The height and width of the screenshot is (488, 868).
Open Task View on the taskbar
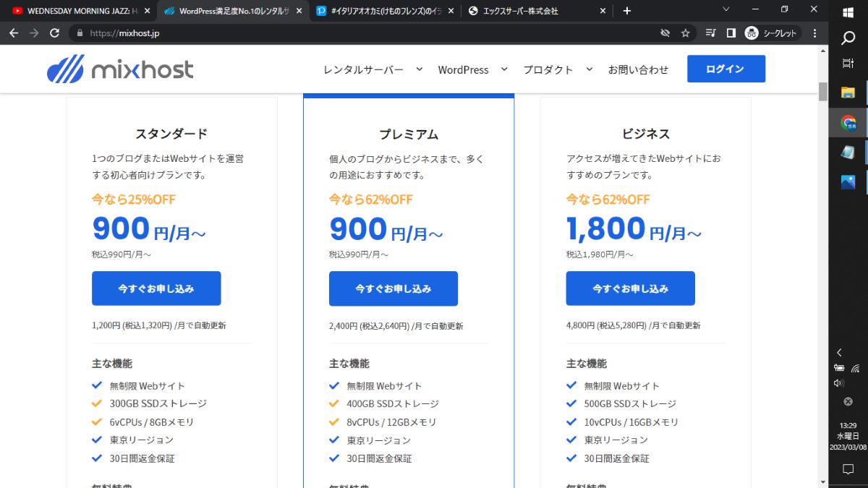[848, 64]
